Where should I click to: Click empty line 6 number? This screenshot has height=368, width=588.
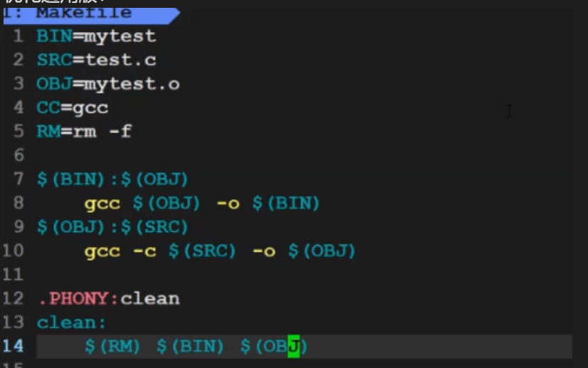(x=19, y=155)
